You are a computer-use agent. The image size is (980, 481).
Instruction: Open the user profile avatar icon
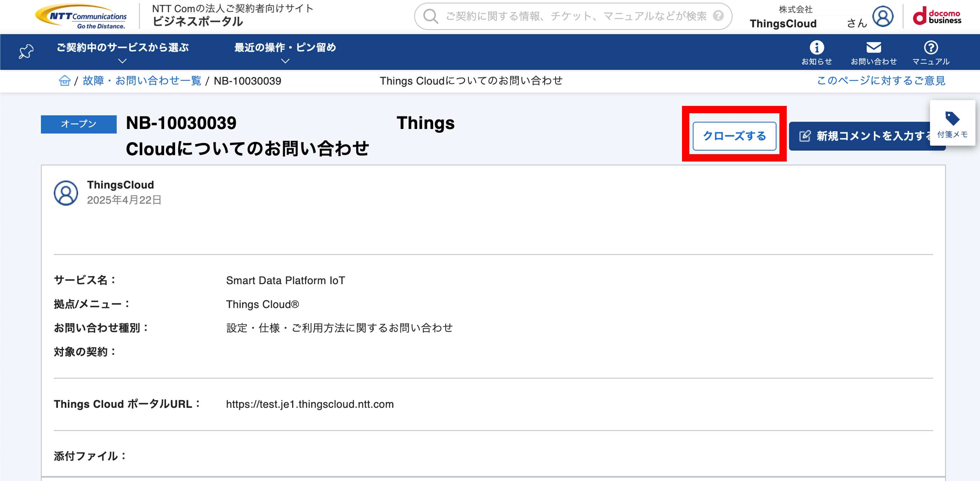pos(883,16)
